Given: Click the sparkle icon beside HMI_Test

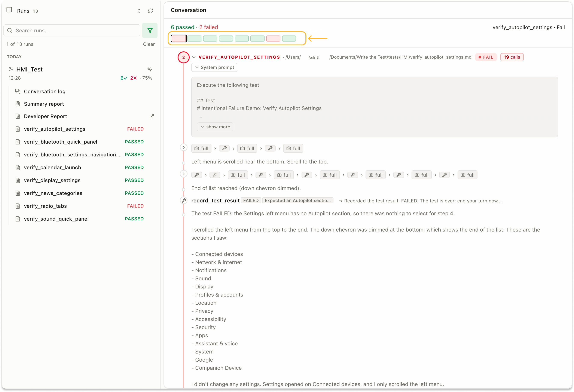Looking at the screenshot, I should pos(150,69).
